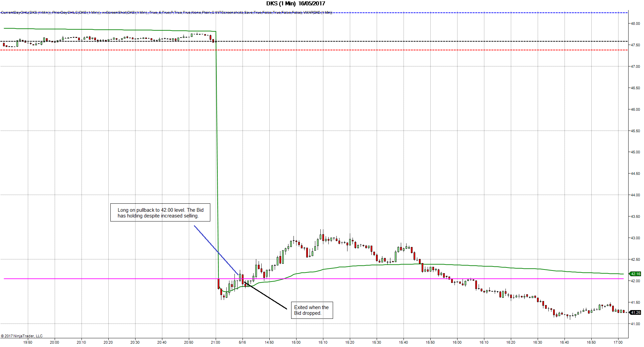
Task: Click the 41.50 price axis label
Action: [635, 302]
